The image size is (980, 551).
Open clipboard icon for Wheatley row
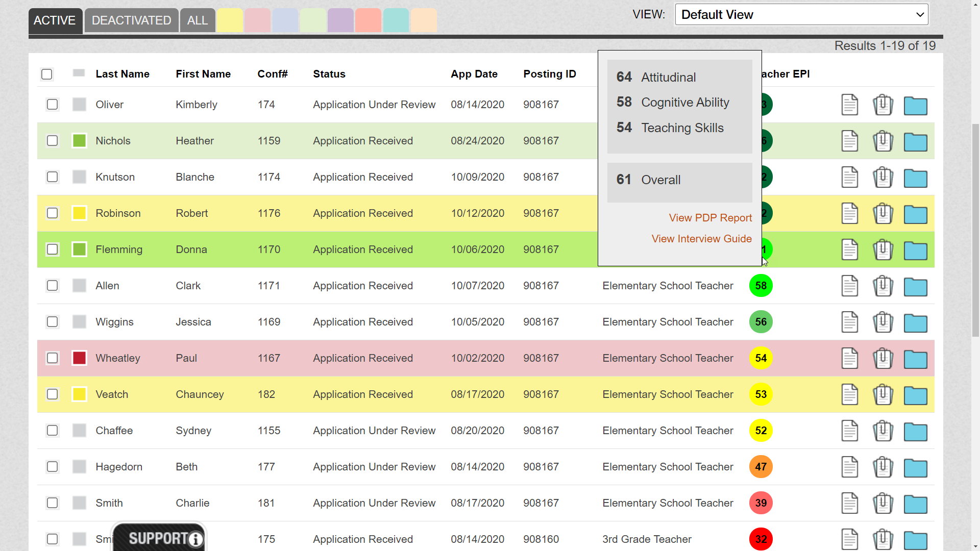(883, 358)
